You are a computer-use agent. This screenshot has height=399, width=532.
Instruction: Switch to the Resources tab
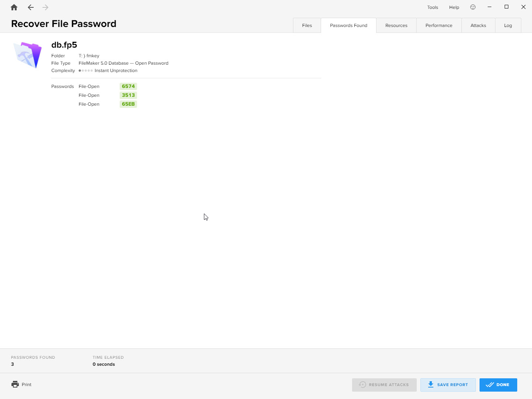point(396,25)
